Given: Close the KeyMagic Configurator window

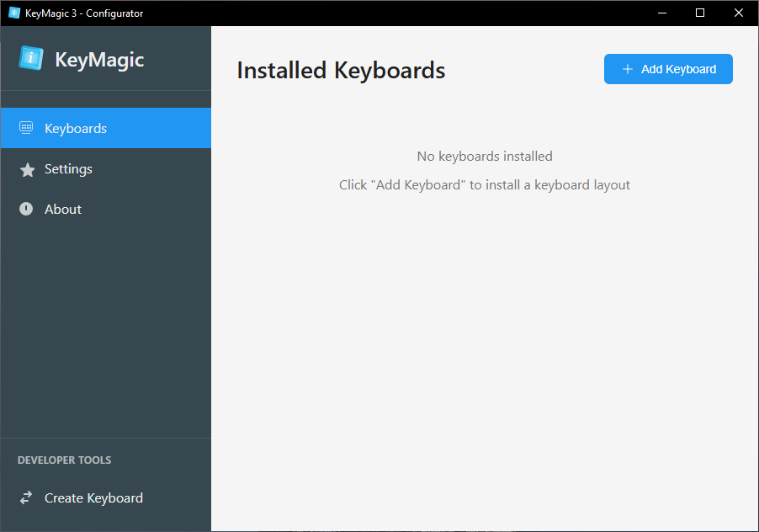Looking at the screenshot, I should coord(739,13).
